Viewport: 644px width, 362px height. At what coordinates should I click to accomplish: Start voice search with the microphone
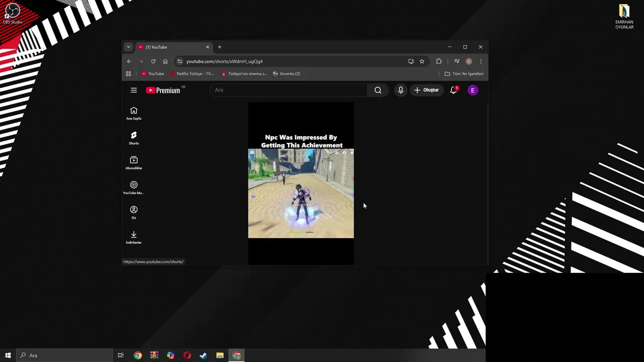tap(400, 90)
